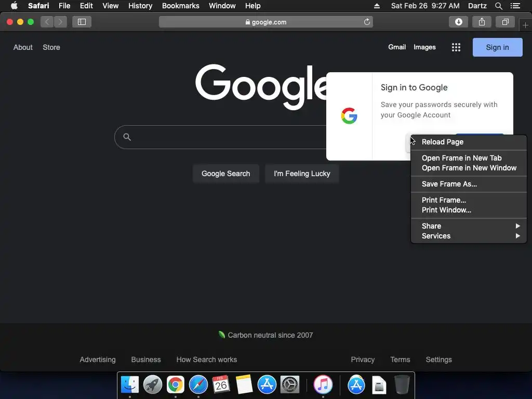532x399 pixels.
Task: Open the View menu
Action: (110, 6)
